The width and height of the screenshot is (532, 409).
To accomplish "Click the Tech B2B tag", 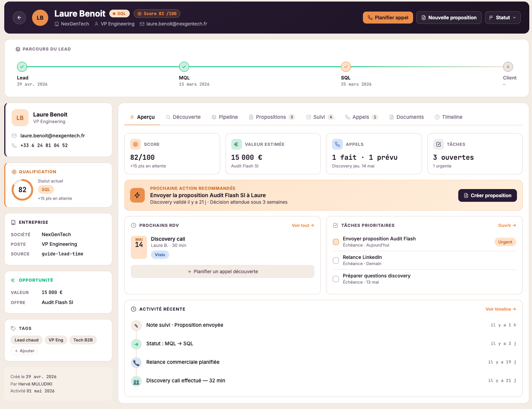I will pyautogui.click(x=83, y=340).
